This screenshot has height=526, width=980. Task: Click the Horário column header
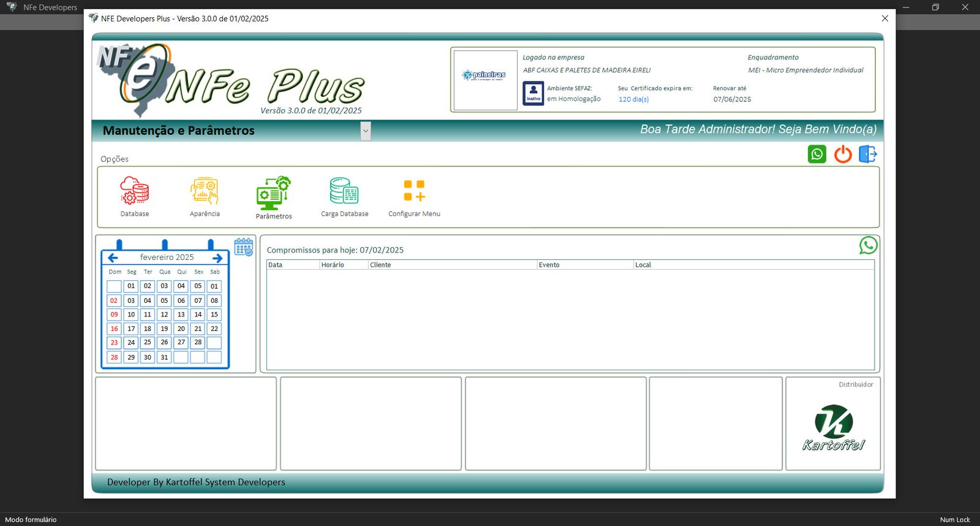pos(343,265)
